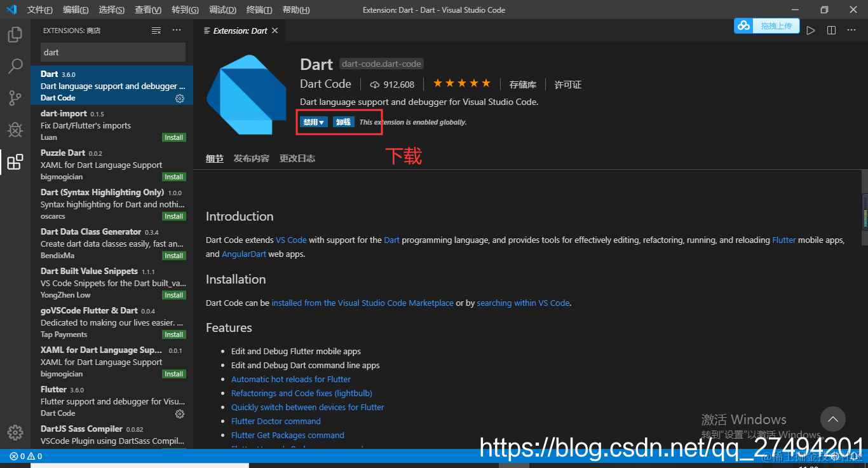Open the 许可证 license link

(x=568, y=85)
